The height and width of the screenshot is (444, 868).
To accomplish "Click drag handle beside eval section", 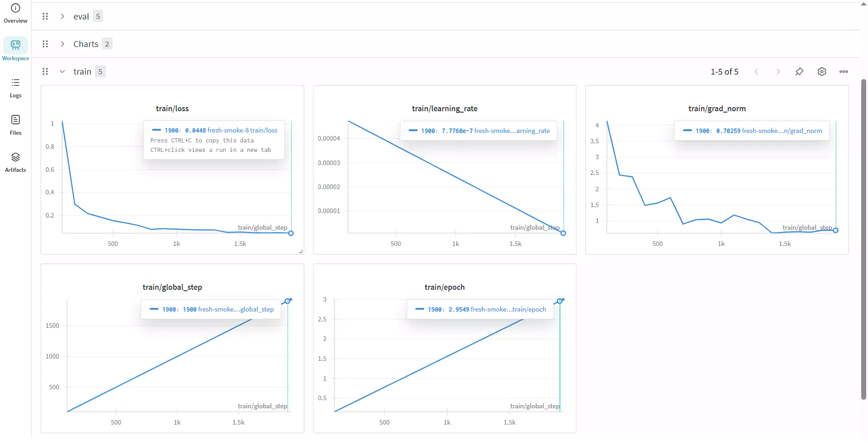I will click(x=45, y=16).
